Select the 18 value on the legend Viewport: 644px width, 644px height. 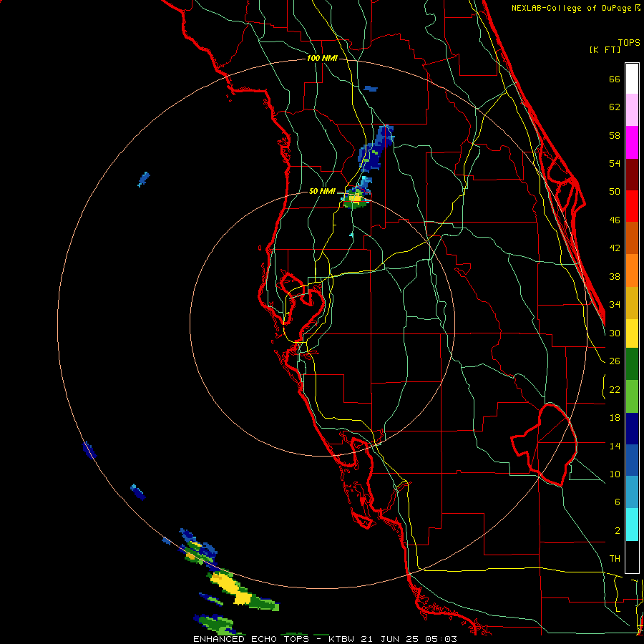point(615,418)
